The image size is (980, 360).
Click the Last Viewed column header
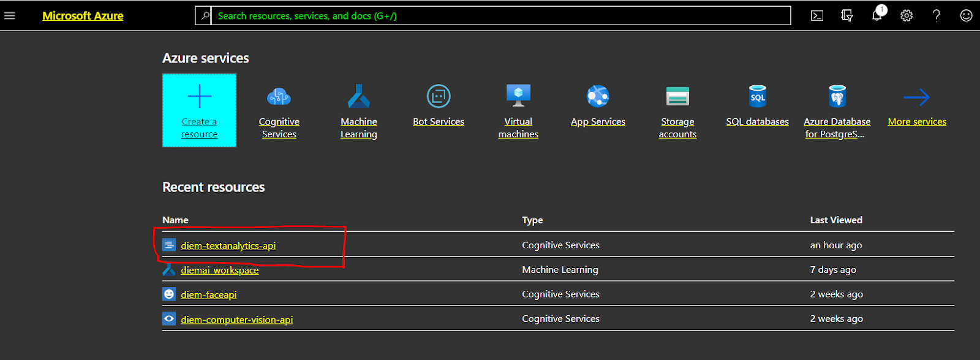pyautogui.click(x=836, y=220)
